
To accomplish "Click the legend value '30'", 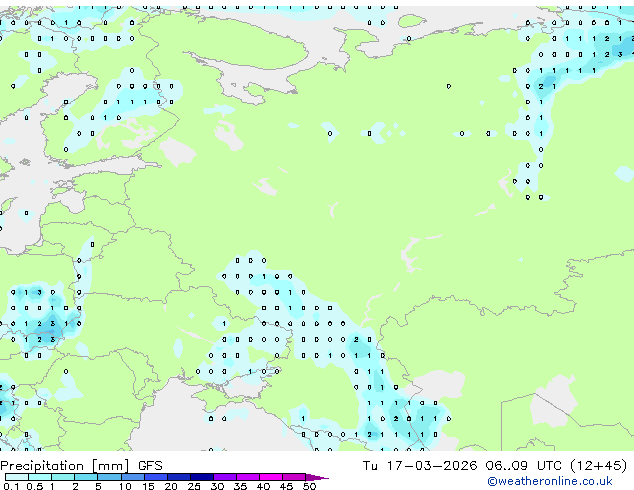I will (x=217, y=486).
